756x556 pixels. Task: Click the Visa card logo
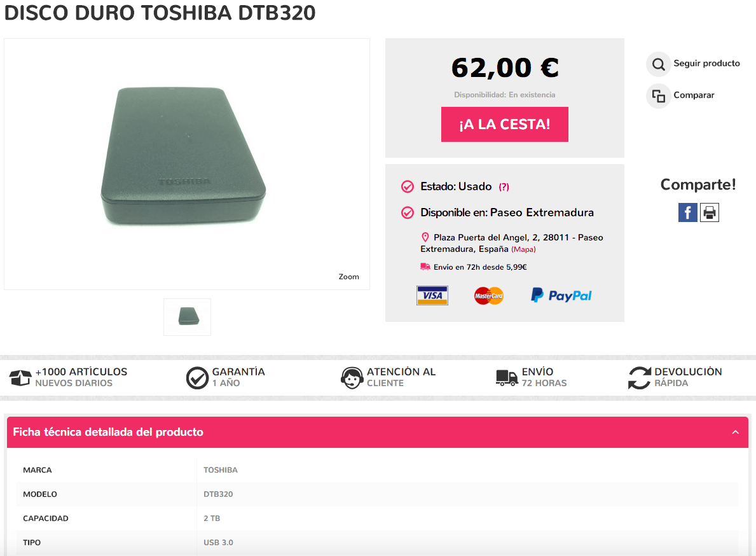tap(432, 295)
